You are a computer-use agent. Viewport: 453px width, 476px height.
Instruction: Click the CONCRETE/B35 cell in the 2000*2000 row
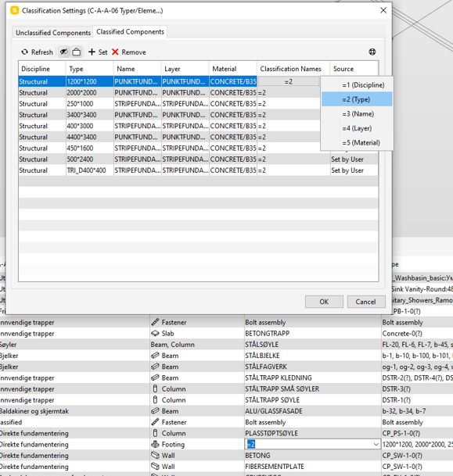pyautogui.click(x=233, y=92)
